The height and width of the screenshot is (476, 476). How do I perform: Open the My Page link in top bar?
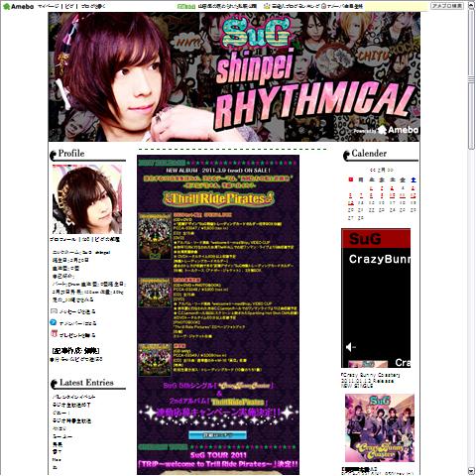(49, 6)
